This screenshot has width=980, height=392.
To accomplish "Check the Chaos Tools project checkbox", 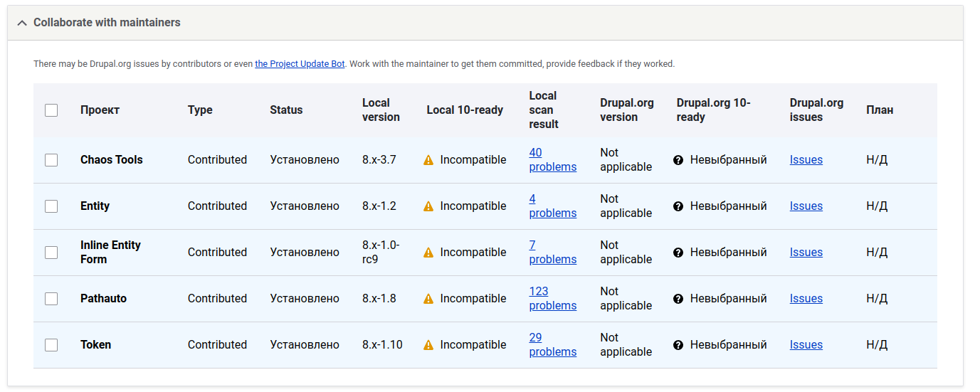I will coord(51,160).
